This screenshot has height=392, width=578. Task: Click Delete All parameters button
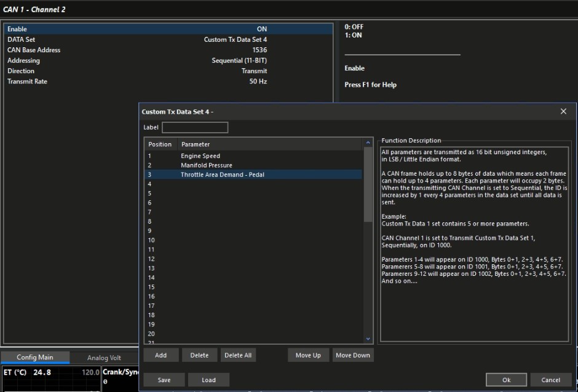click(238, 355)
